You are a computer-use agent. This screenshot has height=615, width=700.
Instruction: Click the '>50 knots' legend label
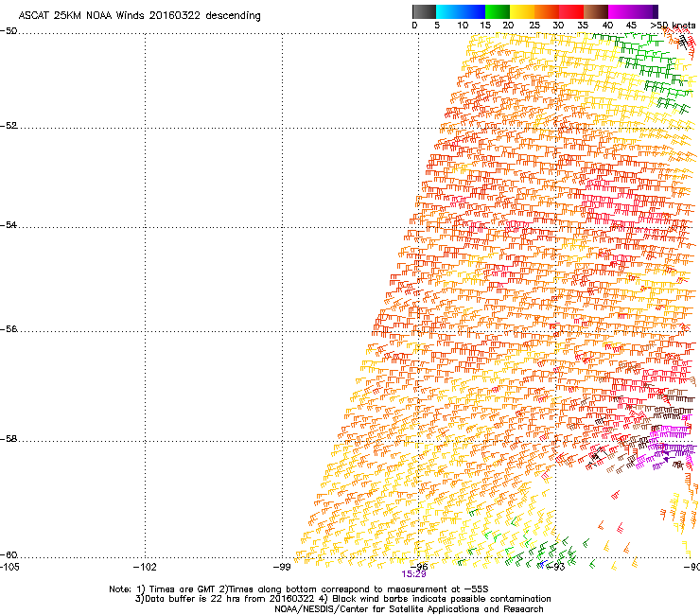[673, 26]
